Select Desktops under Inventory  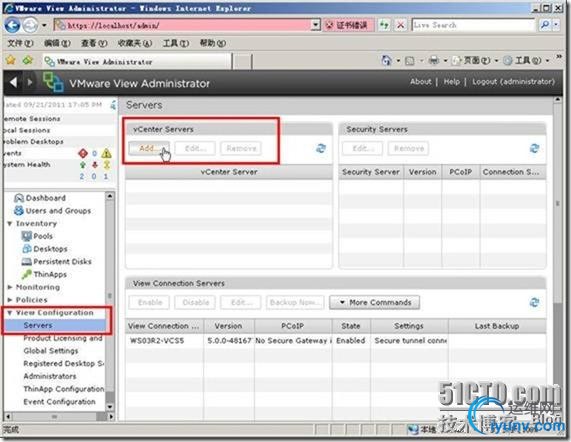[50, 249]
